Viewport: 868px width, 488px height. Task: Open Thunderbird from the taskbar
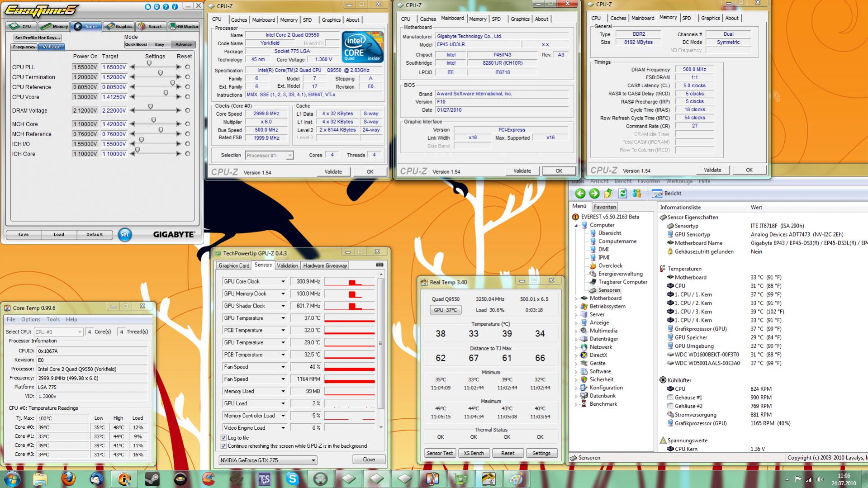(x=96, y=479)
